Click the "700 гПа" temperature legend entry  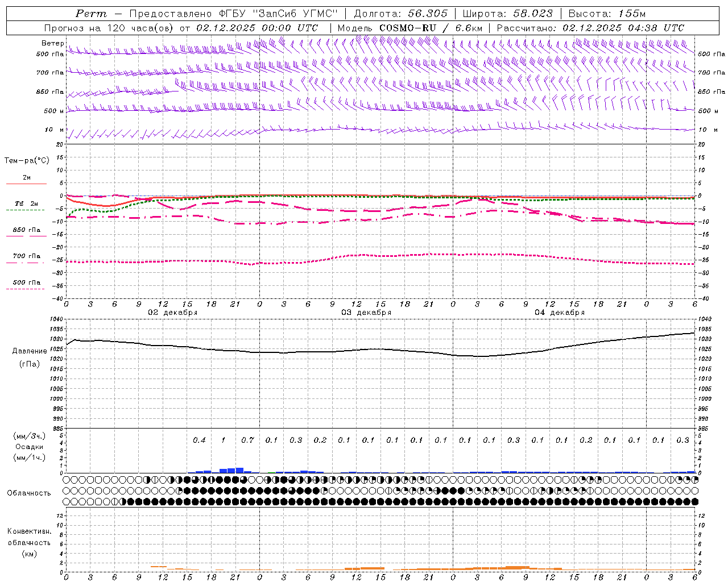coord(26,256)
